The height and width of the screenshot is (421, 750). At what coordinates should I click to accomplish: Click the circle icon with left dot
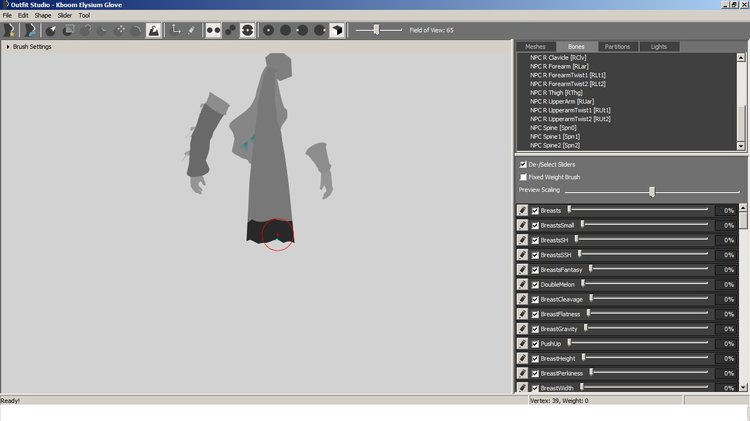tap(302, 30)
